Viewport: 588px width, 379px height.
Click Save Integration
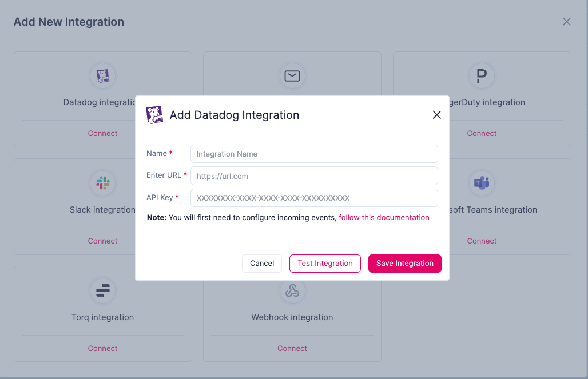[x=404, y=264]
